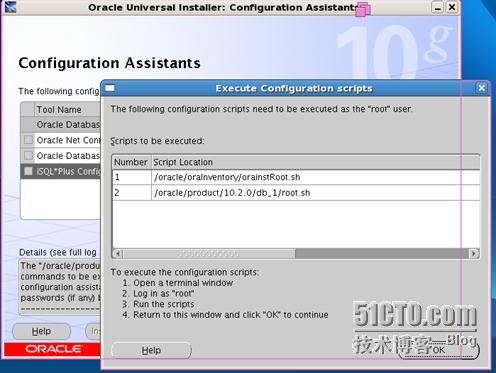Screen dimensions: 496x373
Task: Toggle the iSQL*Plus Configuration checkbox
Action: click(28, 171)
